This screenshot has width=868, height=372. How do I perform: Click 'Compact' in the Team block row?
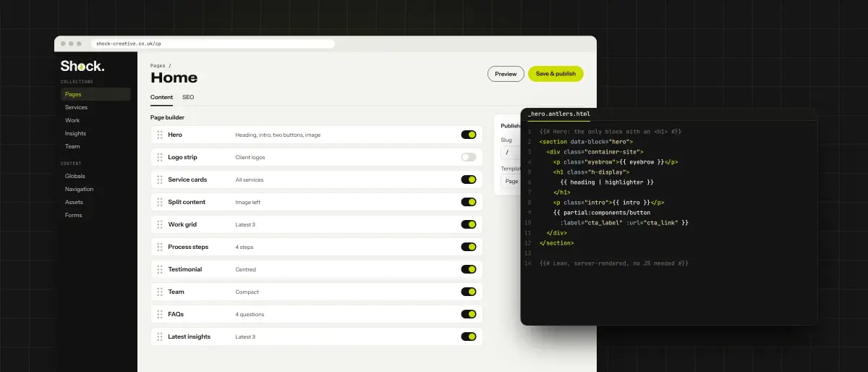(247, 292)
